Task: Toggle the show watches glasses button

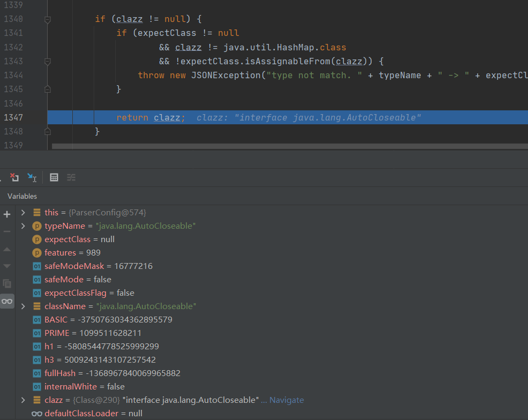Action: pyautogui.click(x=7, y=301)
